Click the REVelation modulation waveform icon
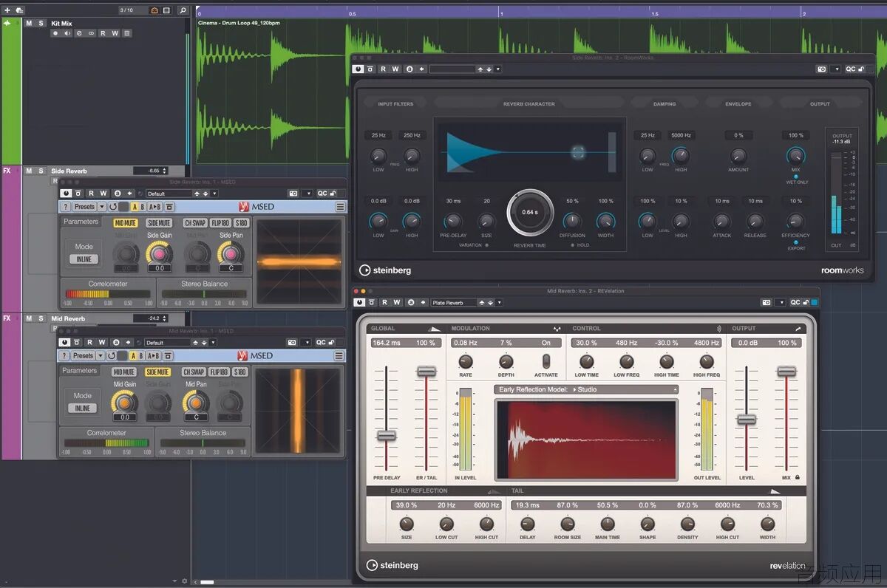 (557, 329)
